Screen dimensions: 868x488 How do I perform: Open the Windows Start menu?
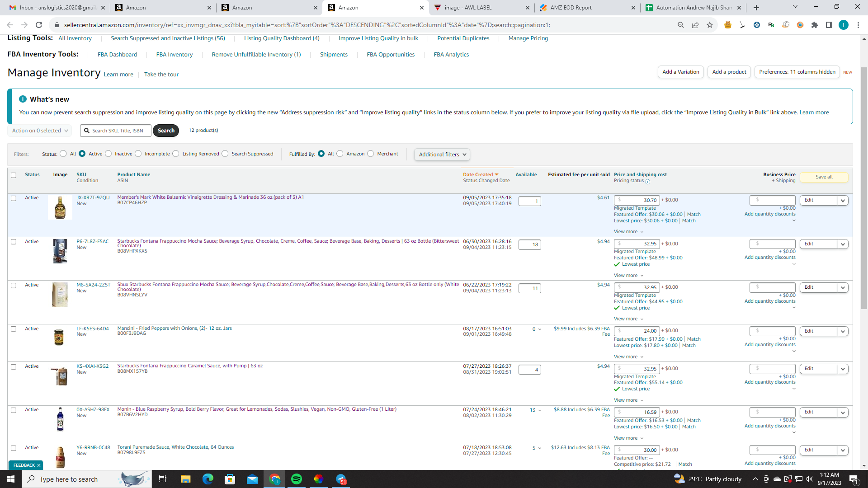click(x=11, y=479)
